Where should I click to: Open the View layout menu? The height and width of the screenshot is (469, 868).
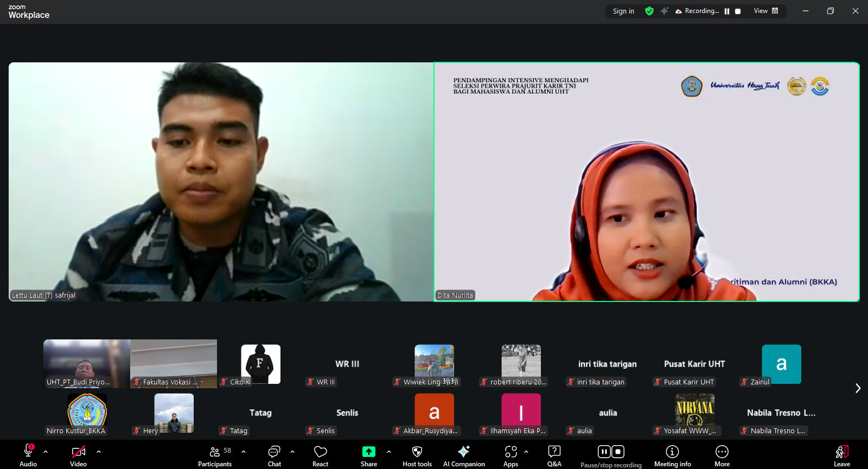[x=766, y=11]
